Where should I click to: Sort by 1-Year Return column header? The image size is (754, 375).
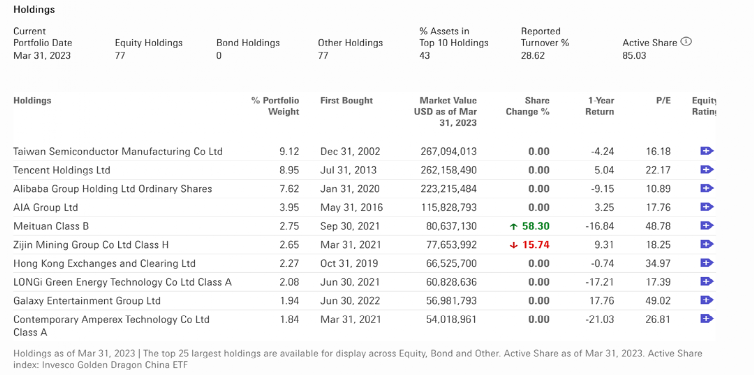tap(600, 106)
